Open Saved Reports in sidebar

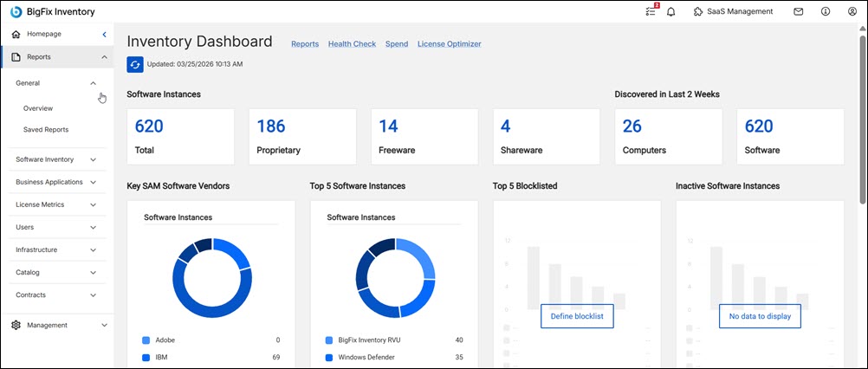click(46, 129)
